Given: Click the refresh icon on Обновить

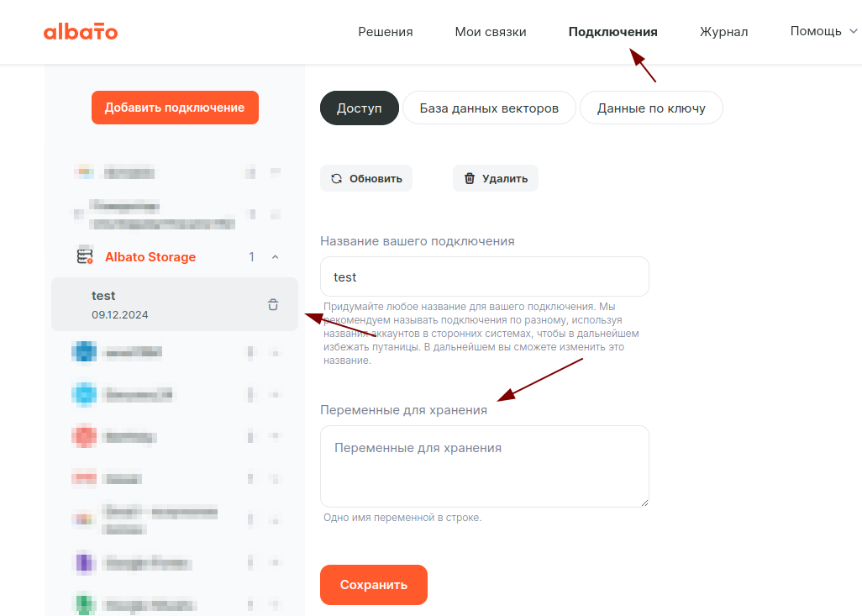Looking at the screenshot, I should pos(337,178).
